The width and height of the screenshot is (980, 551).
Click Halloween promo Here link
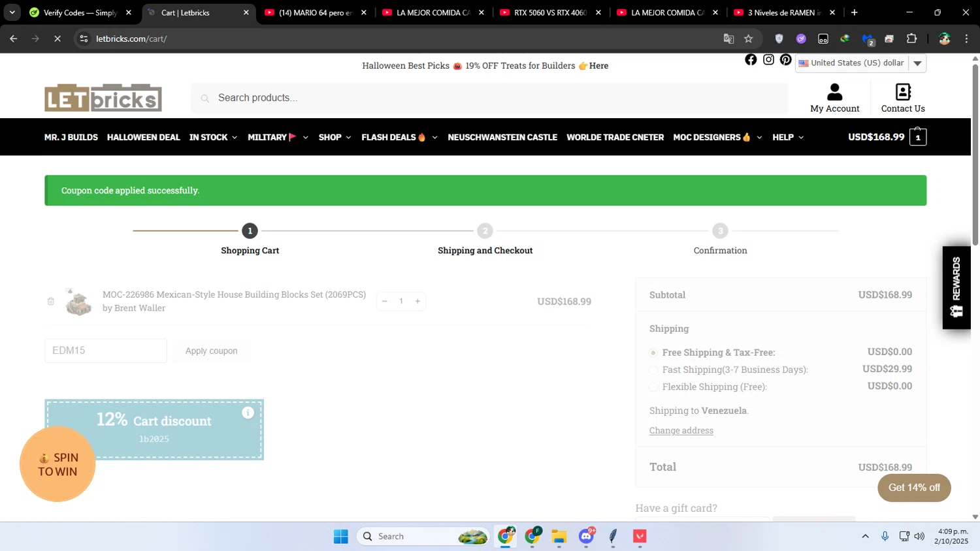click(x=598, y=66)
